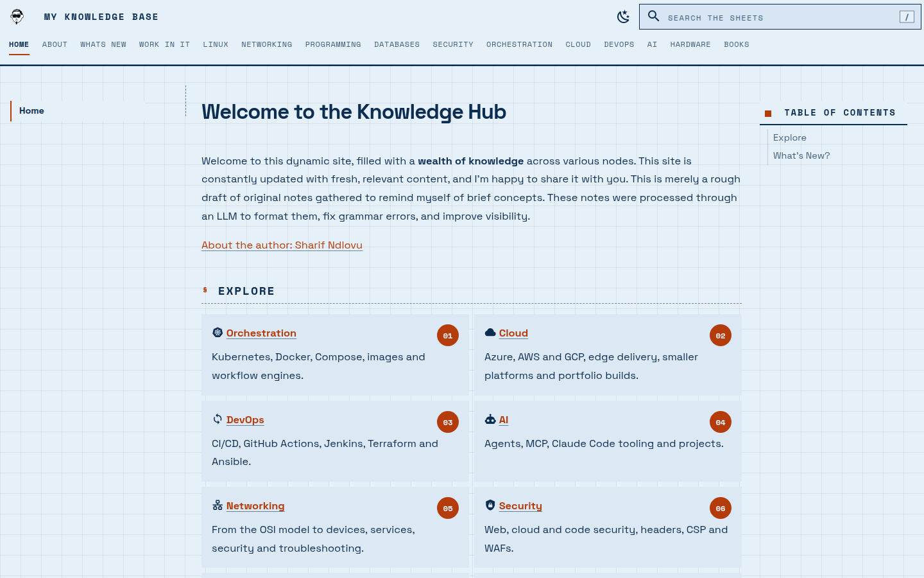The image size is (924, 578).
Task: Open the Programming tab
Action: [333, 45]
